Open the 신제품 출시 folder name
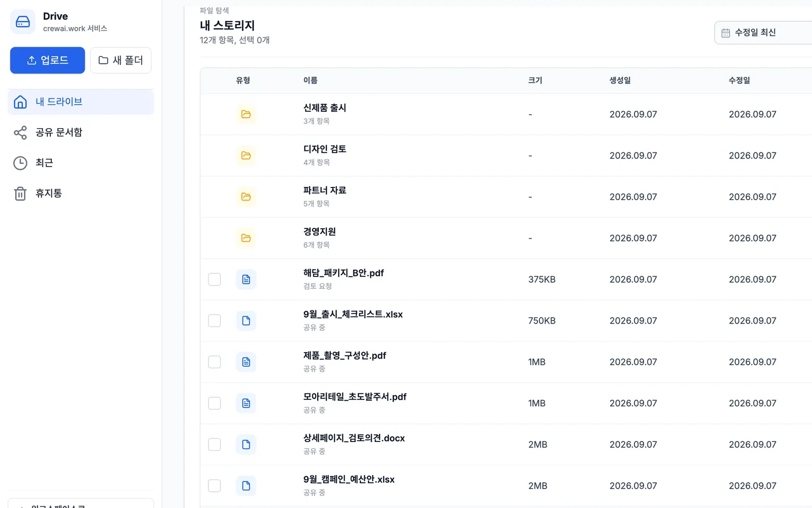 325,108
